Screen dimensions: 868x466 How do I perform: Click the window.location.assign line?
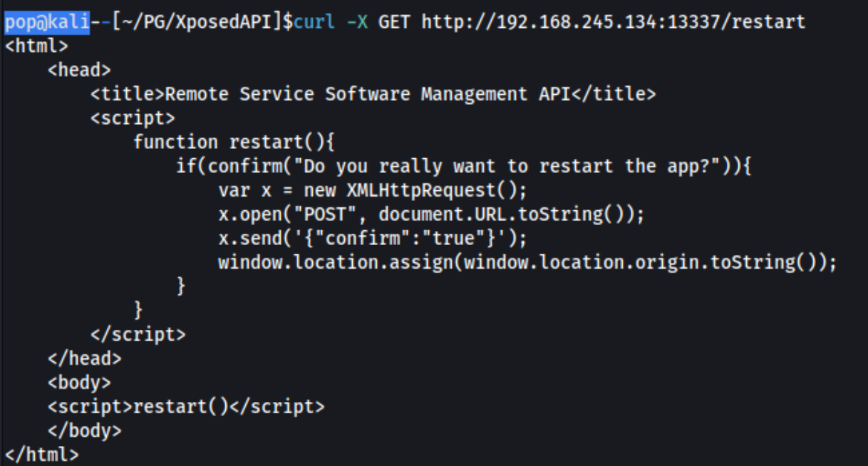pos(527,262)
